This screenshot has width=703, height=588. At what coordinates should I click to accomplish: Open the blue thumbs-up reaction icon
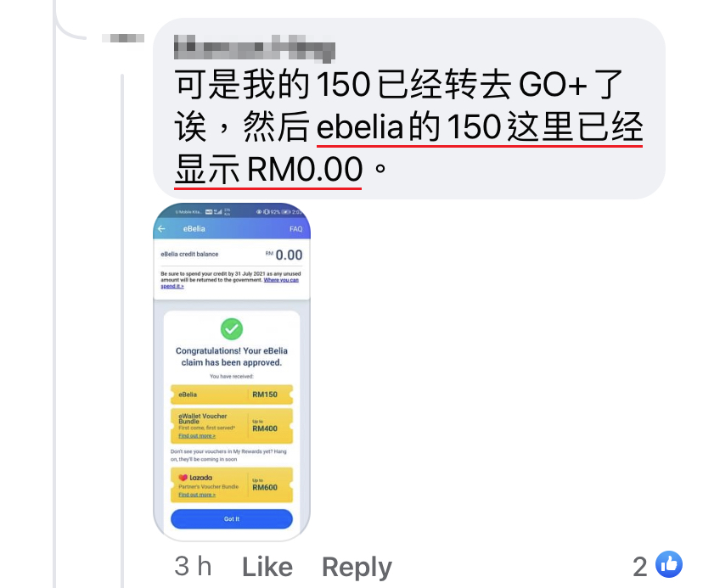click(x=669, y=564)
